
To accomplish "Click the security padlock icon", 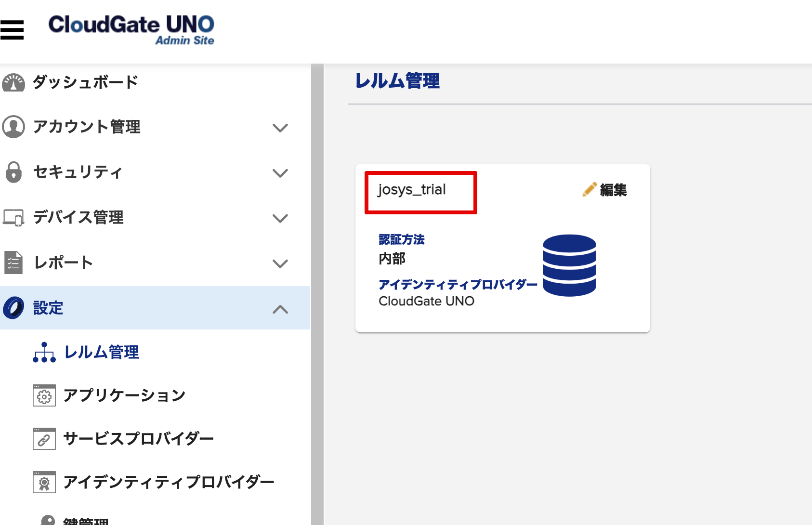I will tap(13, 172).
